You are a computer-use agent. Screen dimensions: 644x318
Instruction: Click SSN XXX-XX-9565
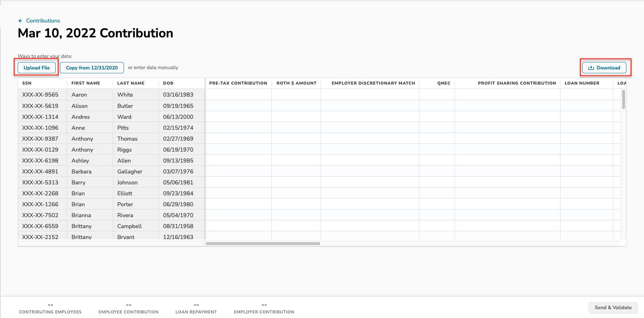(x=40, y=94)
